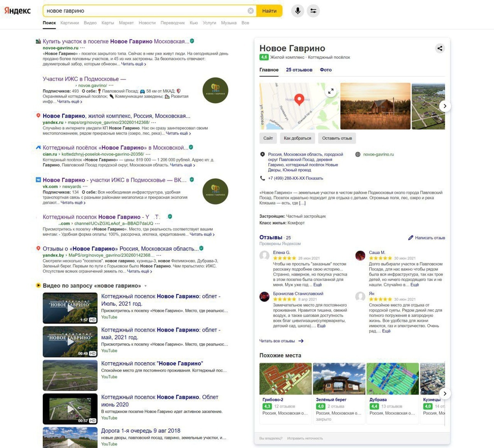Play the Июль, 2021 облет video thumbnail

70,308
